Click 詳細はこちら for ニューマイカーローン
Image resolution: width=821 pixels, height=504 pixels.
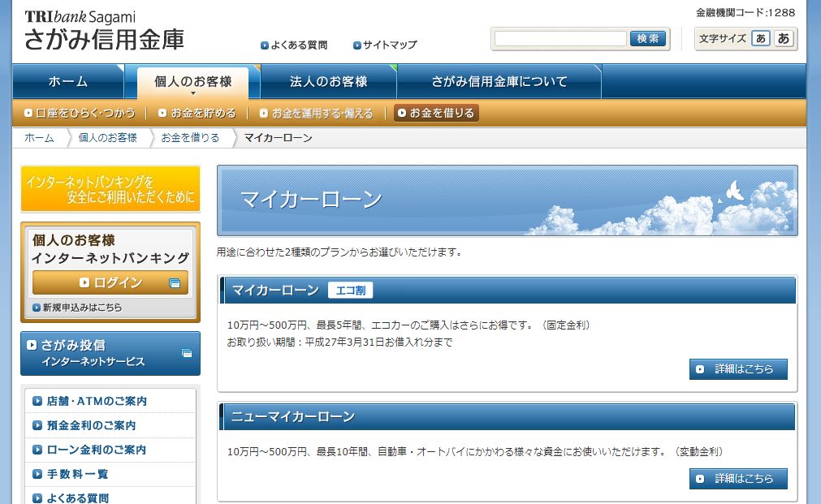pos(738,479)
